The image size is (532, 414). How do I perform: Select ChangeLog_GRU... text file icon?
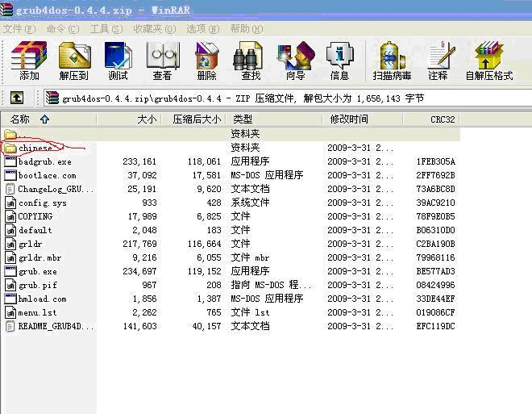point(10,189)
